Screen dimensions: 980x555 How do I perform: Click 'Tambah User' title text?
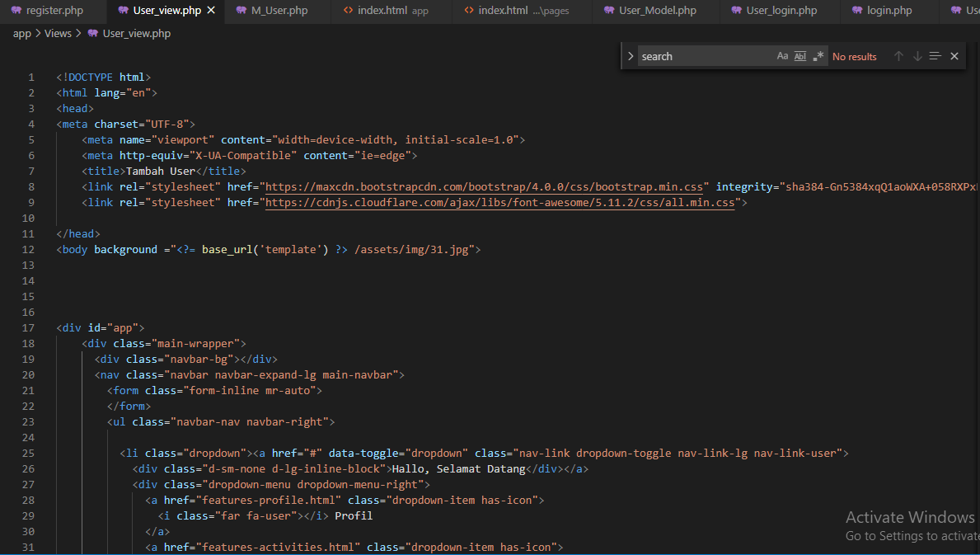click(x=161, y=172)
